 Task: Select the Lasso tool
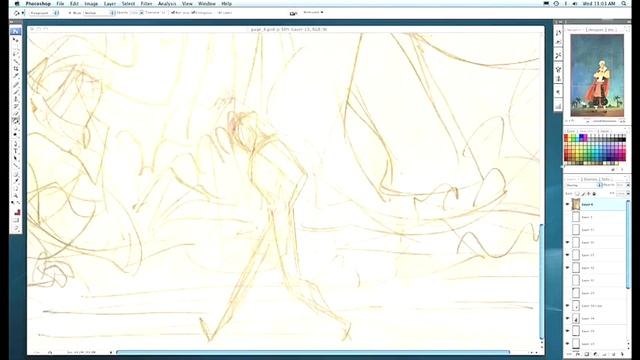click(x=16, y=54)
